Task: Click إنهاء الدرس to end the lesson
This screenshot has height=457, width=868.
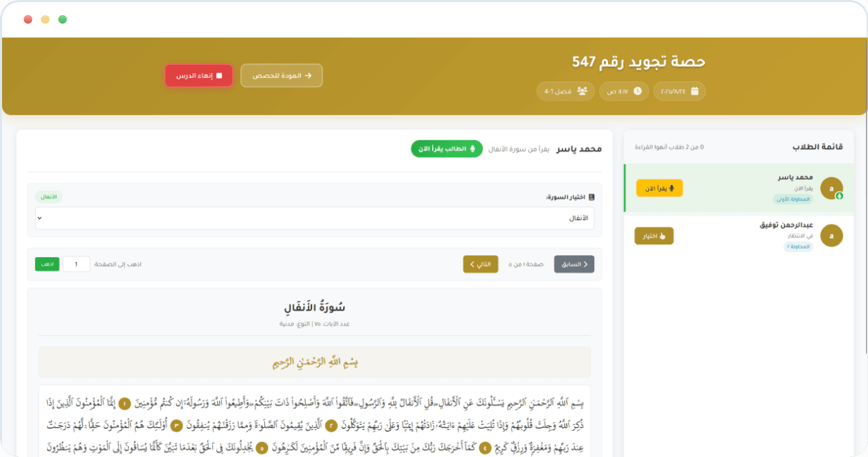Action: click(199, 75)
